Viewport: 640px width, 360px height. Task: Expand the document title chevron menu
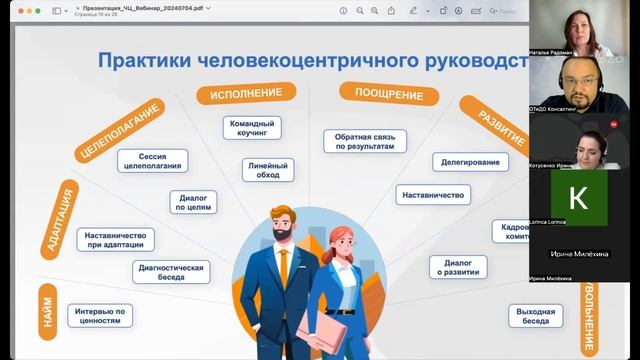click(x=209, y=8)
